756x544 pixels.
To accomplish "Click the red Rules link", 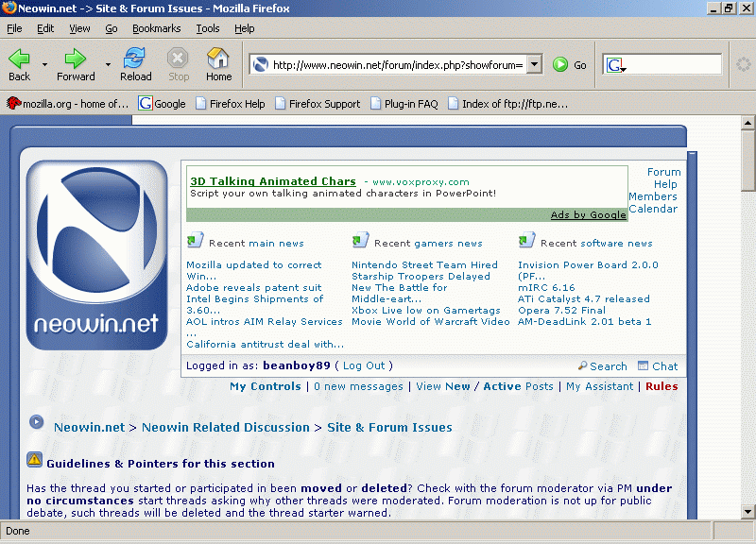I will click(661, 386).
